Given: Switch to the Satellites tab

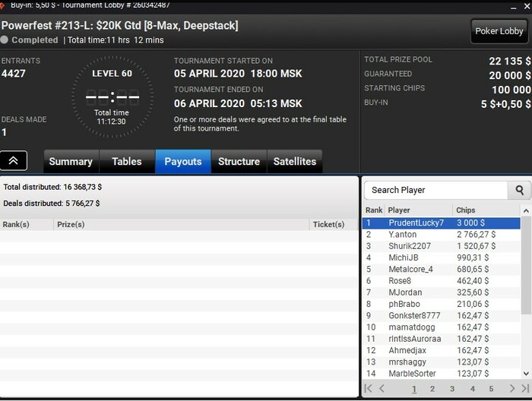Looking at the screenshot, I should [295, 161].
